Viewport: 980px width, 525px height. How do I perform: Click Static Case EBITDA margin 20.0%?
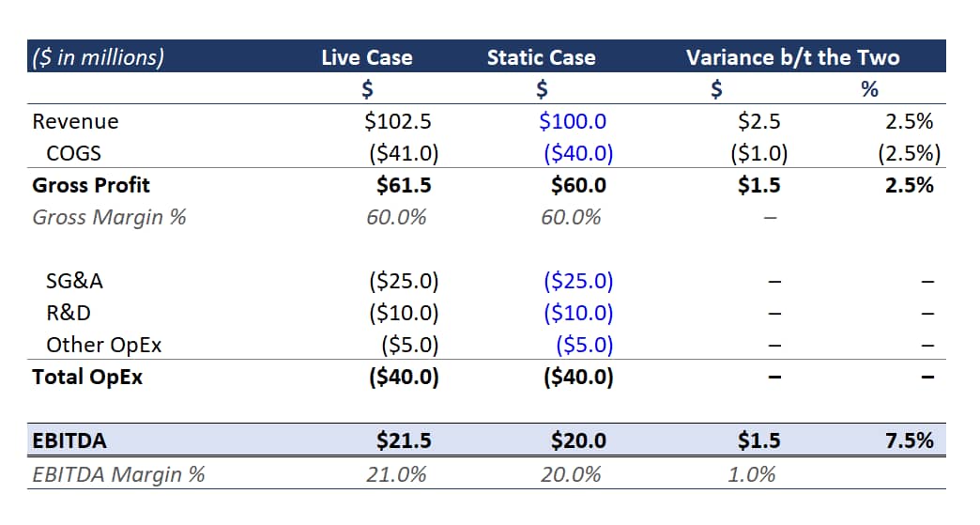point(571,474)
